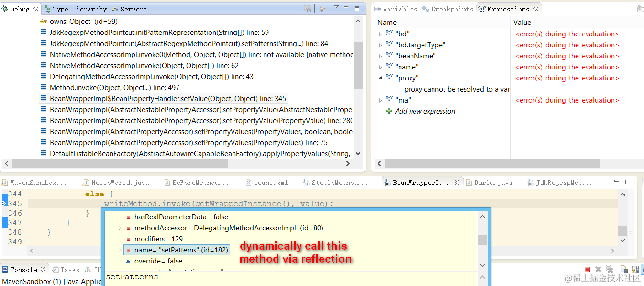Minimize the Debug view panel
Viewport: 644px width, 286px height.
[347, 8]
